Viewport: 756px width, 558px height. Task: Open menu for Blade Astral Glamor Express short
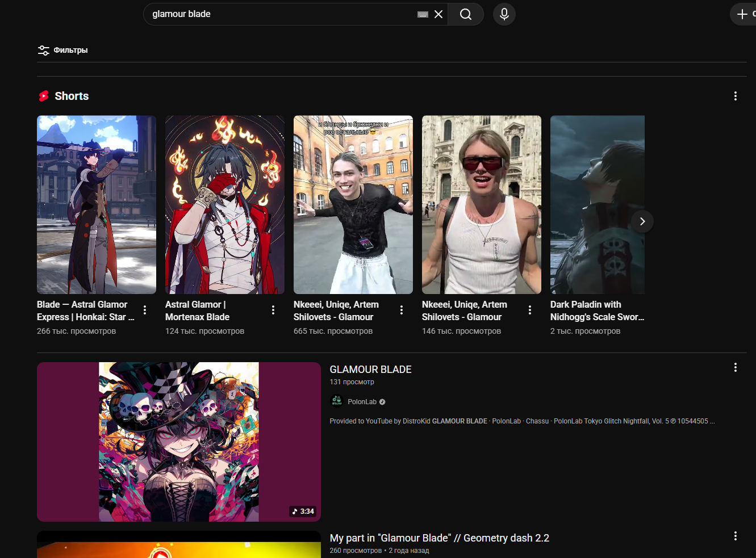[145, 310]
